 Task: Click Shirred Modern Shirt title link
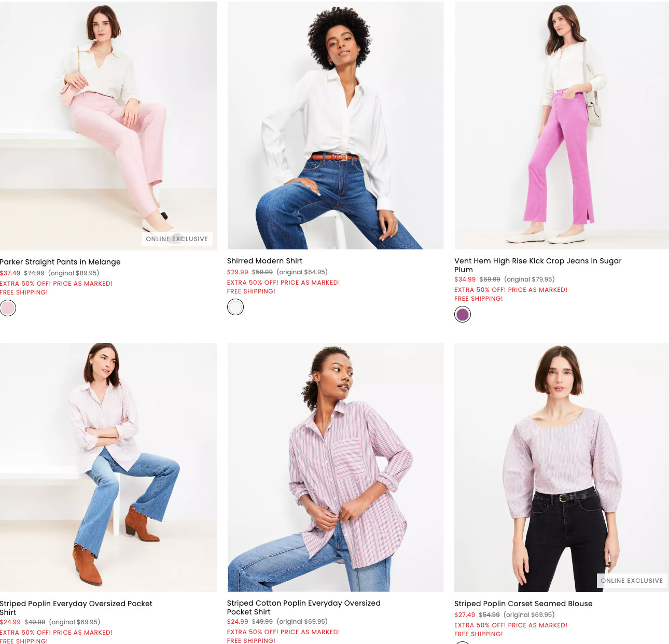pyautogui.click(x=264, y=261)
